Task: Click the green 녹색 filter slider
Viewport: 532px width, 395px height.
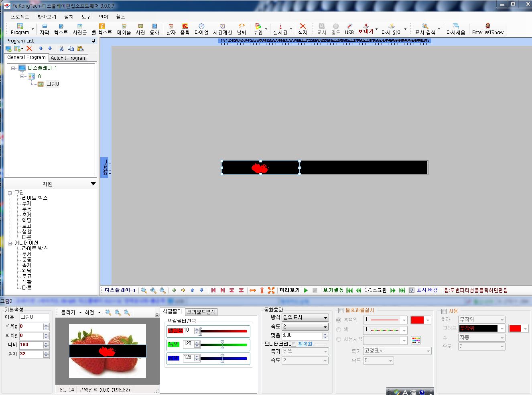Action: tap(223, 345)
